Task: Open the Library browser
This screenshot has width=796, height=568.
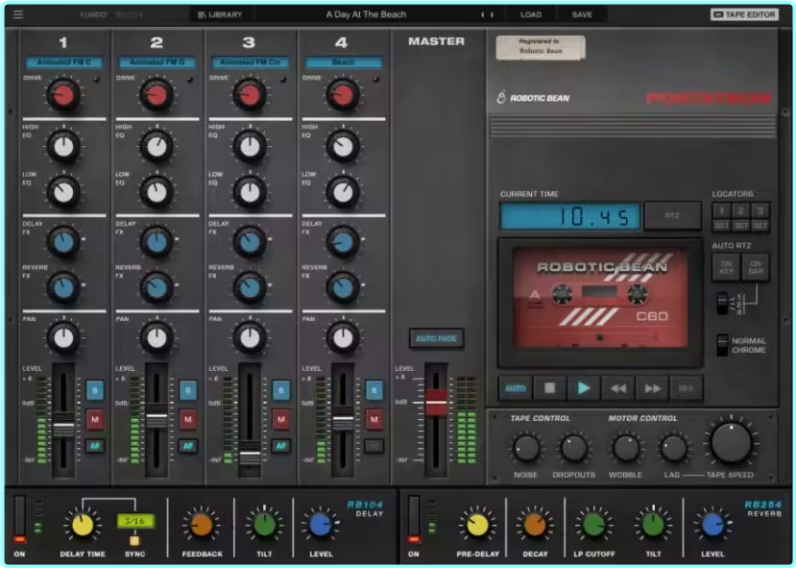Action: point(220,15)
